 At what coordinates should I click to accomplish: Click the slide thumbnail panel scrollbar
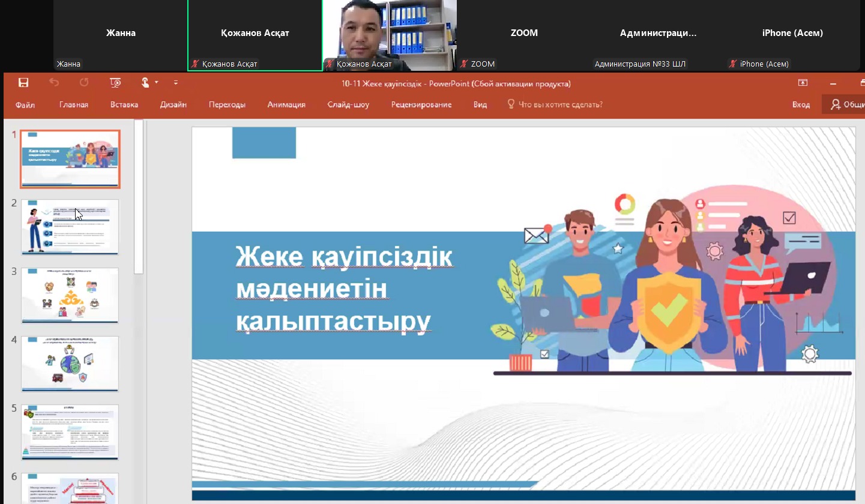pyautogui.click(x=139, y=198)
